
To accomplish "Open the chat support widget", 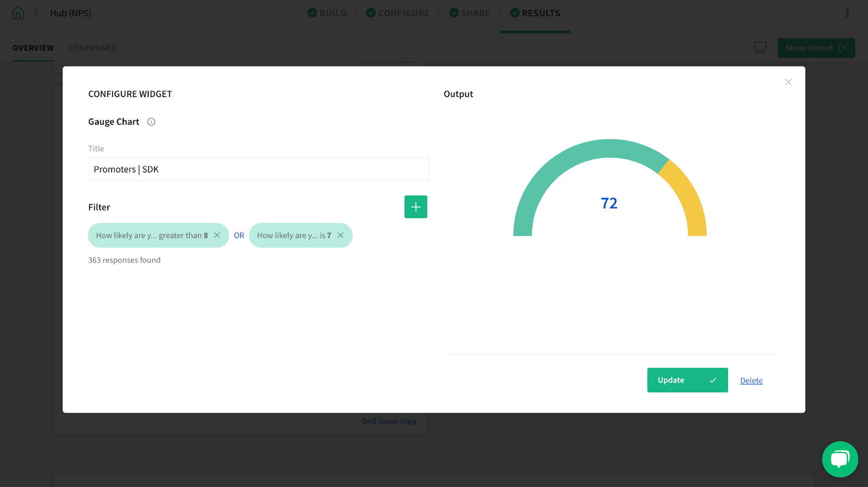I will [840, 459].
